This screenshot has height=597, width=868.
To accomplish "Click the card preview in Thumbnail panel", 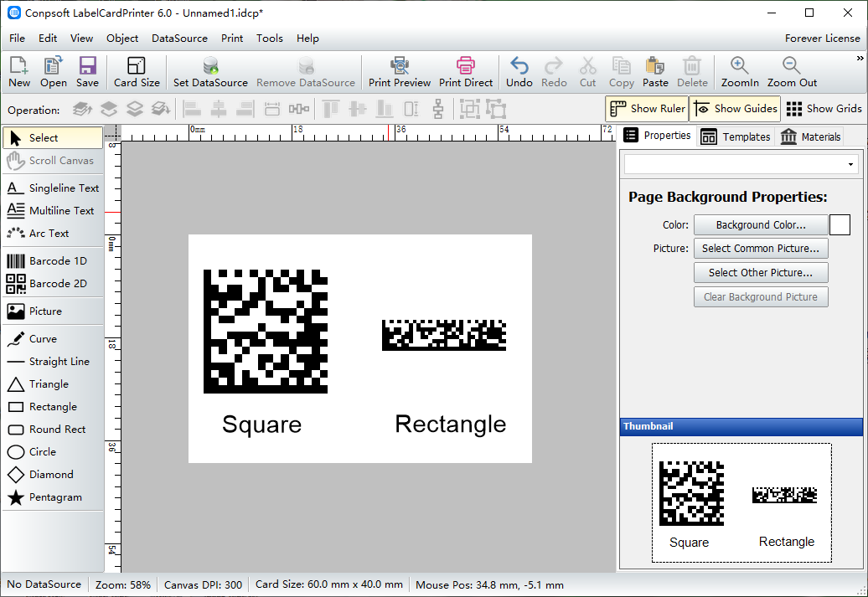I will [x=741, y=502].
